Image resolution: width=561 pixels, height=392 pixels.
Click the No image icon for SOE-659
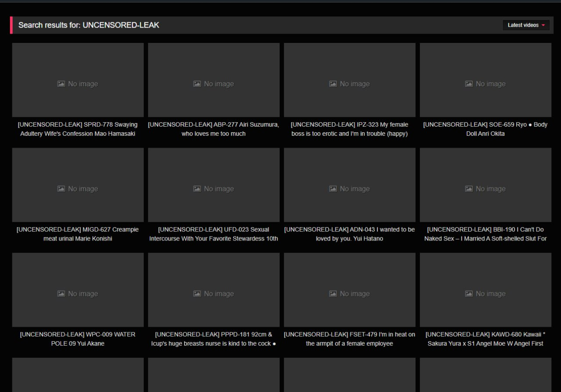pyautogui.click(x=469, y=84)
